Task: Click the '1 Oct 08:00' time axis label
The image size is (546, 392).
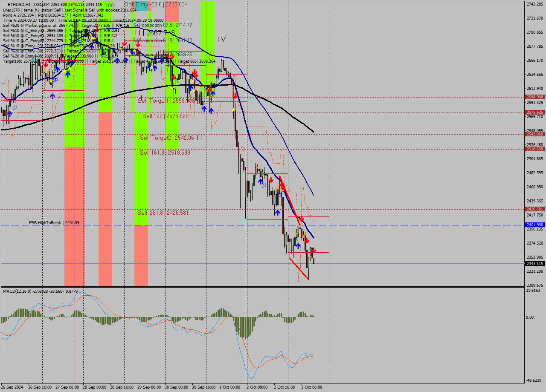Action: coord(229,387)
